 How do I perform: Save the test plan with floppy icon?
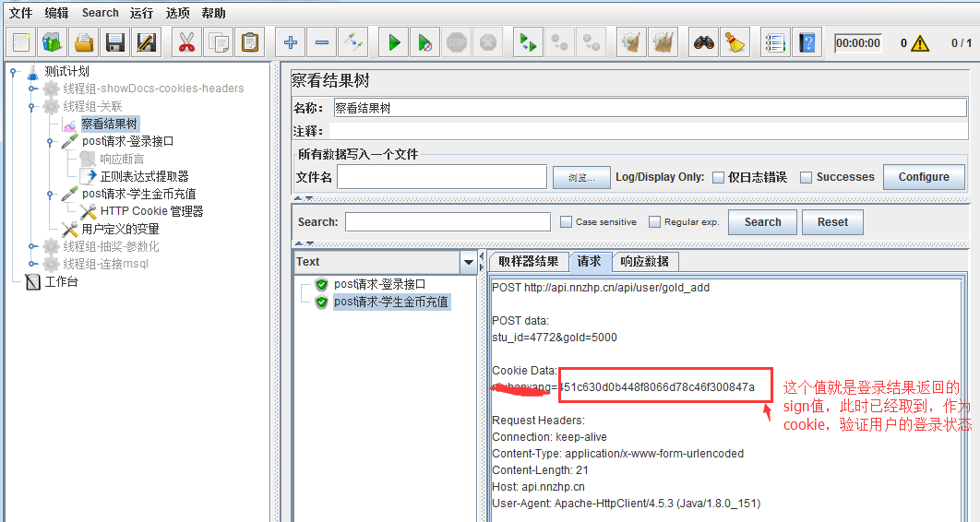click(115, 42)
